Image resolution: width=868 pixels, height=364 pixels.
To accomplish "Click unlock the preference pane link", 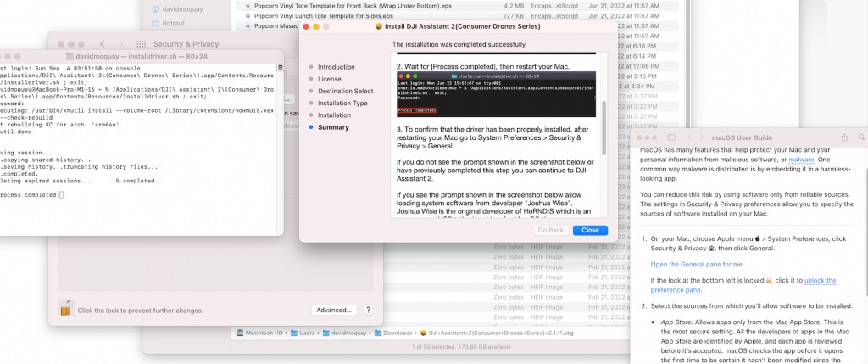I will 820,280.
